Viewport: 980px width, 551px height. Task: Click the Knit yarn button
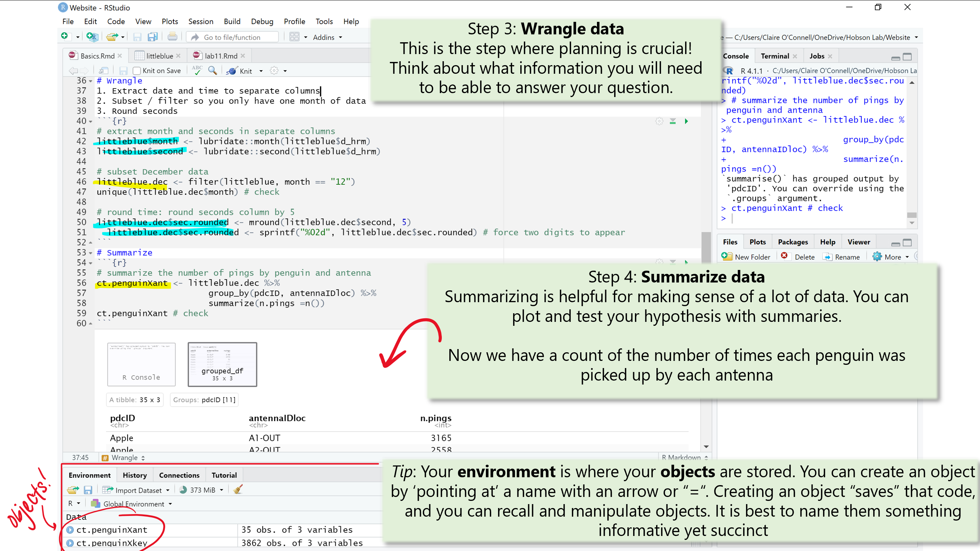coord(239,71)
